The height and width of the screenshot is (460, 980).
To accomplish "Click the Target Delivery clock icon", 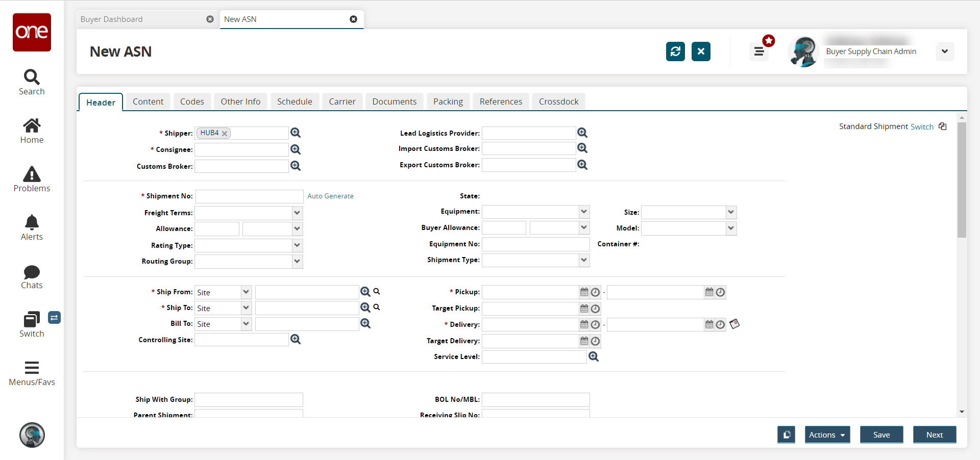I will point(595,341).
